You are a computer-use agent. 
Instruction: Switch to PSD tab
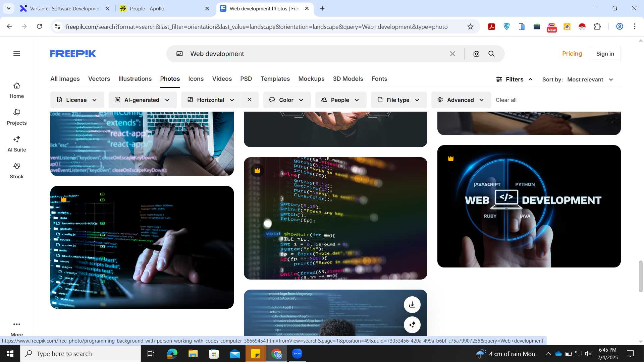pyautogui.click(x=246, y=79)
